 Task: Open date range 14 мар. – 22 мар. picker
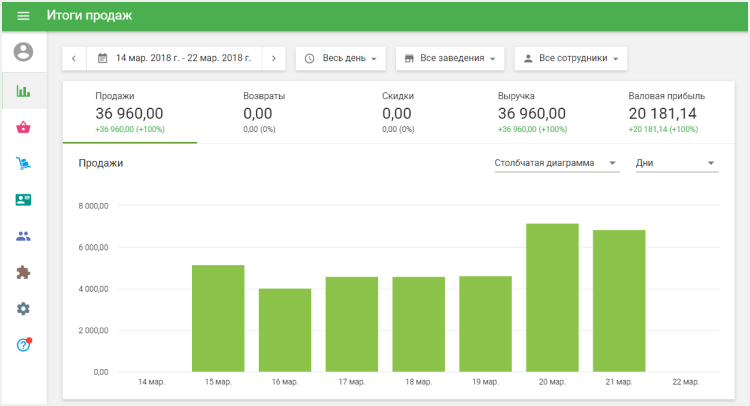pyautogui.click(x=174, y=58)
